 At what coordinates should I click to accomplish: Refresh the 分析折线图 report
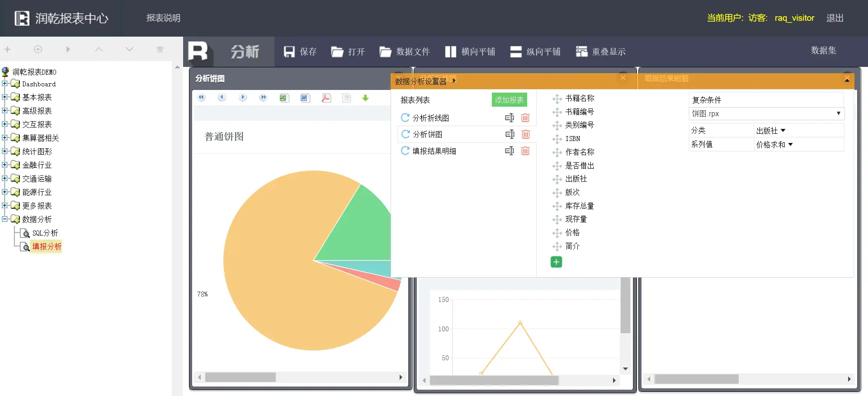[406, 118]
